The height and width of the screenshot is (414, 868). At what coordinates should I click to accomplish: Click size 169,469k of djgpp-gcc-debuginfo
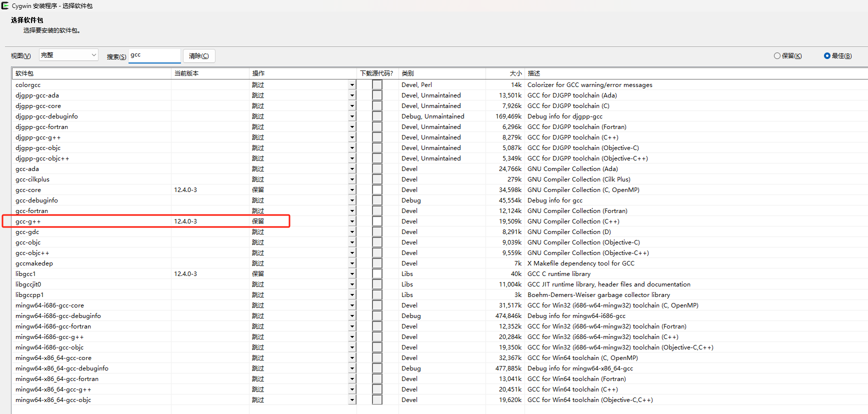508,116
